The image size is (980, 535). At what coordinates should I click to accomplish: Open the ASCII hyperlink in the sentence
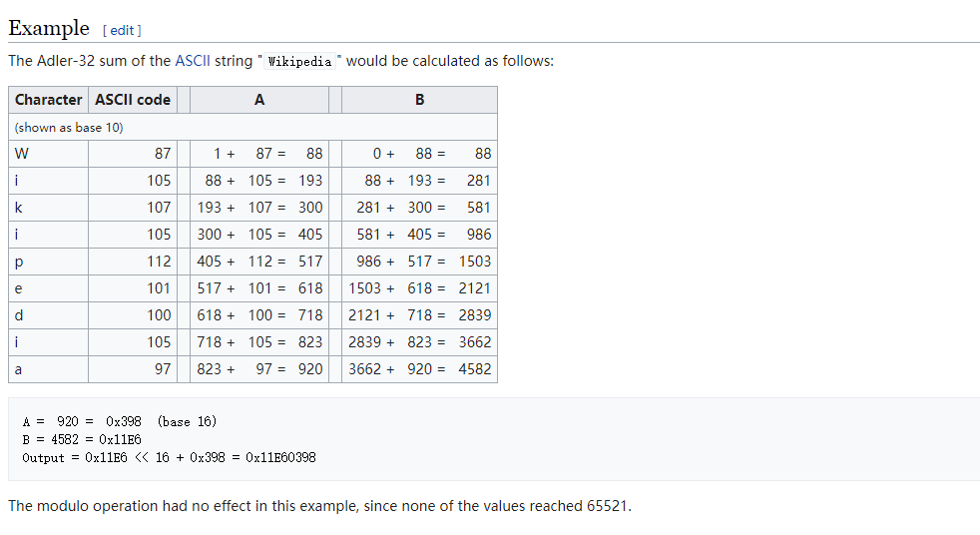click(193, 61)
